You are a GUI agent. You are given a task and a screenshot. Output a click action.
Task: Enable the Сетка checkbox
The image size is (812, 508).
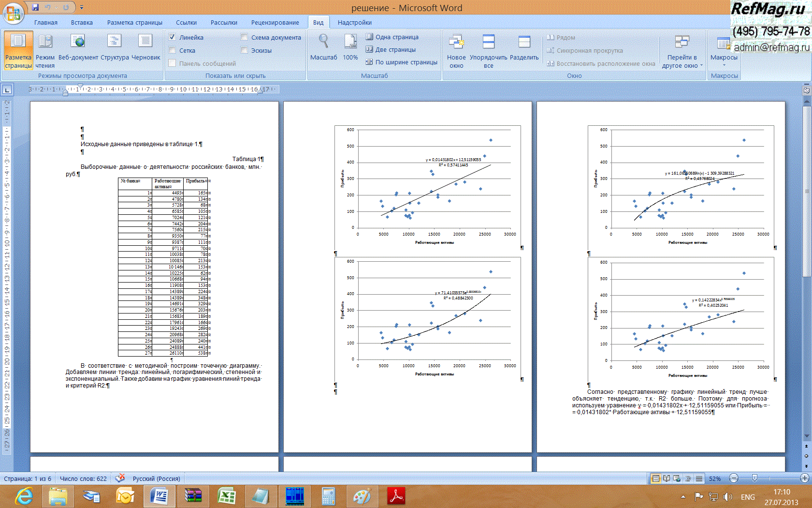[172, 50]
